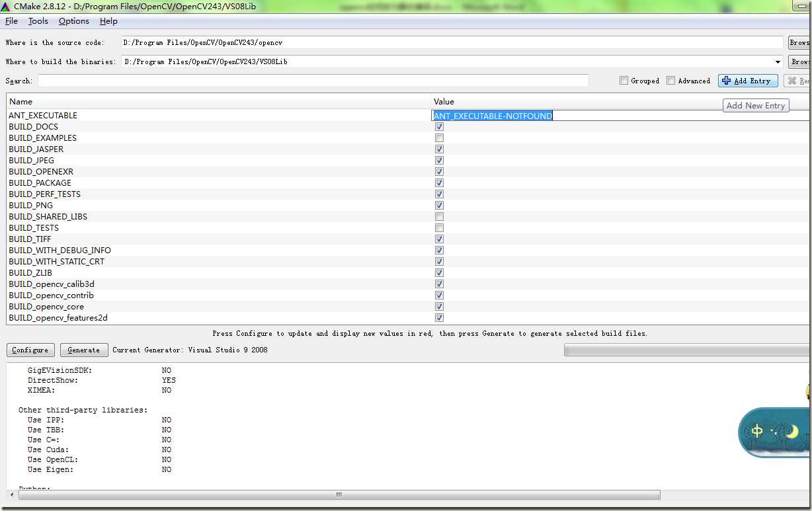The image size is (812, 511).
Task: Uncheck the BUILD_PNG checkbox
Action: tap(439, 206)
